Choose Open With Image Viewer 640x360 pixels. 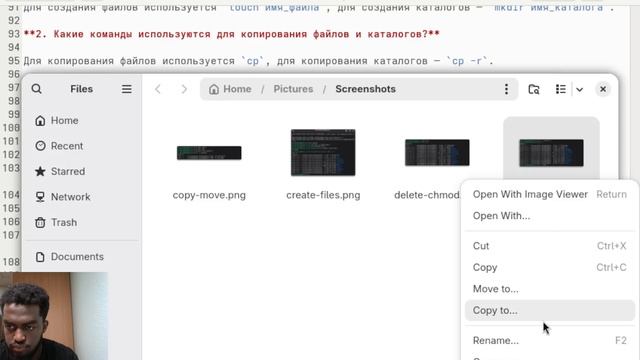(x=549, y=194)
